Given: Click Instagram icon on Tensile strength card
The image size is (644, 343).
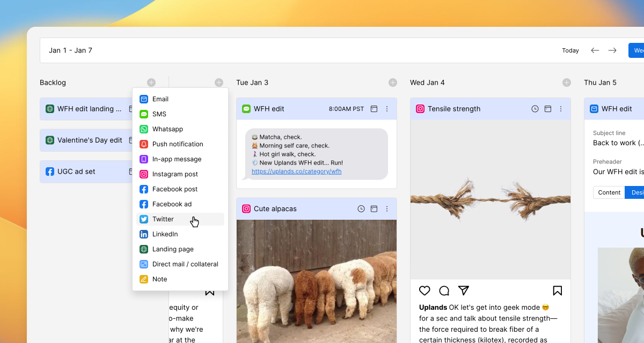Looking at the screenshot, I should (x=420, y=109).
